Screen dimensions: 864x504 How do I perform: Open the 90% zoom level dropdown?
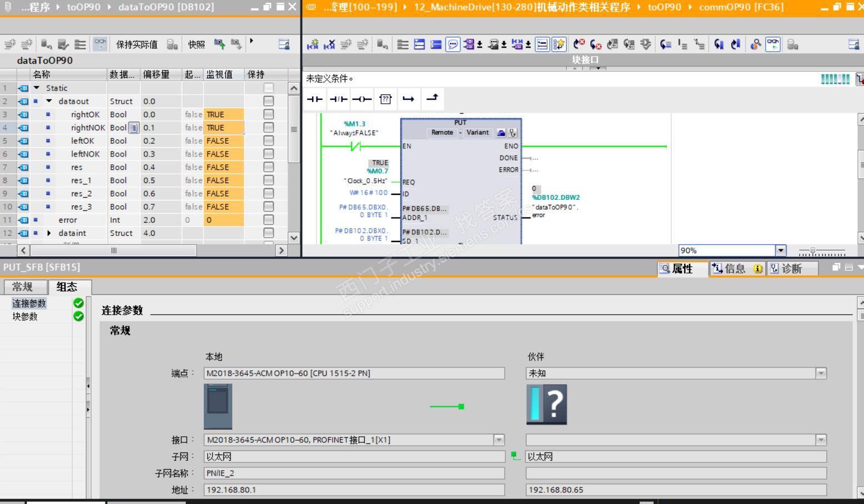click(x=781, y=250)
